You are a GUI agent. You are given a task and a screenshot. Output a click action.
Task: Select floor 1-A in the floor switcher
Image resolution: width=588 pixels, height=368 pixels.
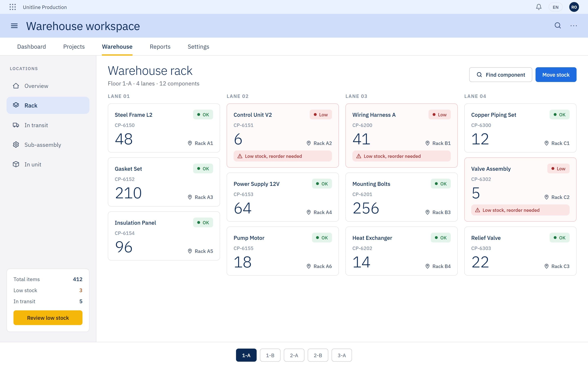[246, 355]
